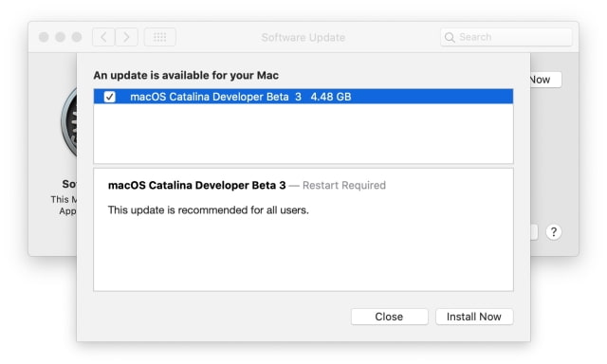Open the Show All preferences grid
The width and height of the screenshot is (607, 364).
click(160, 37)
